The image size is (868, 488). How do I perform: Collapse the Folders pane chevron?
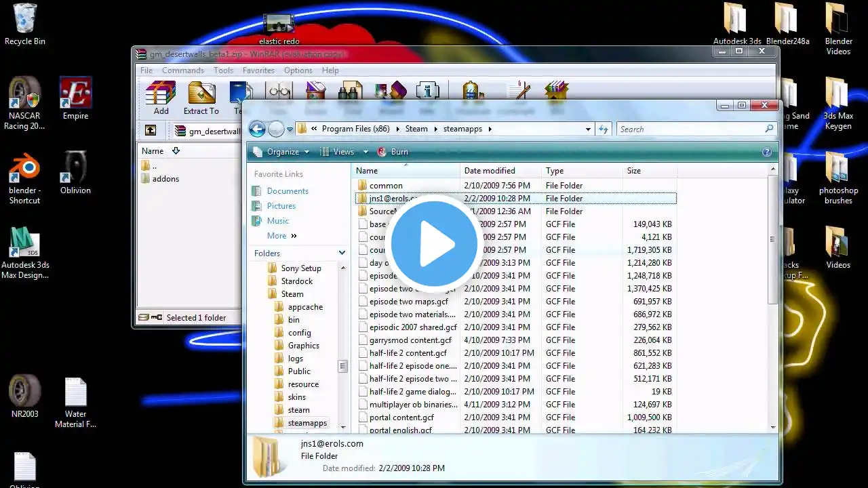[342, 253]
